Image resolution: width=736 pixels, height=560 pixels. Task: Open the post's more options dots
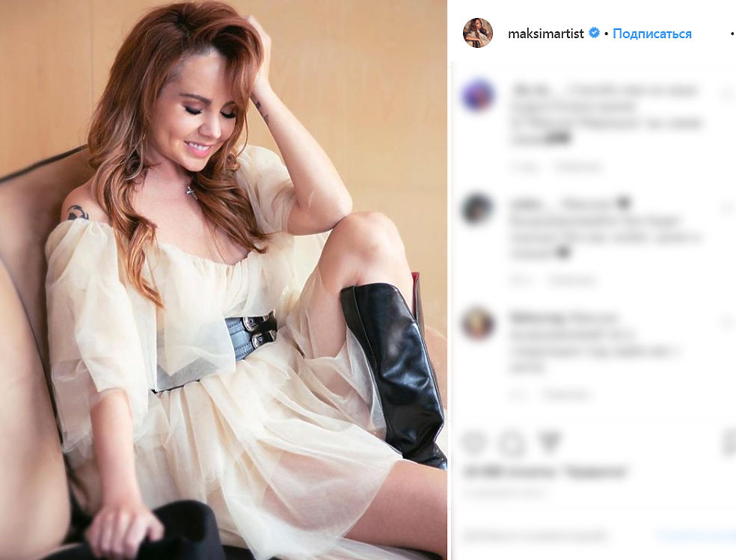pos(732,34)
